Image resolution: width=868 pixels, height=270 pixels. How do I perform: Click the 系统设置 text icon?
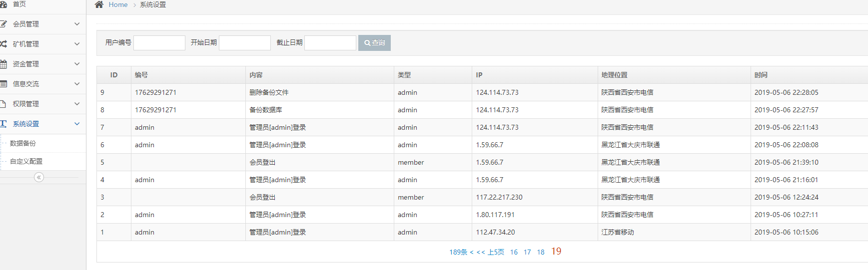3,124
